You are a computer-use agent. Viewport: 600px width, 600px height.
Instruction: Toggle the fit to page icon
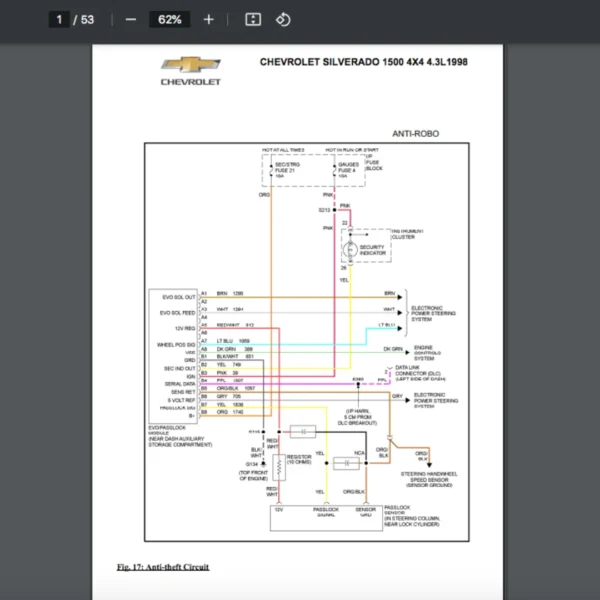pyautogui.click(x=253, y=19)
